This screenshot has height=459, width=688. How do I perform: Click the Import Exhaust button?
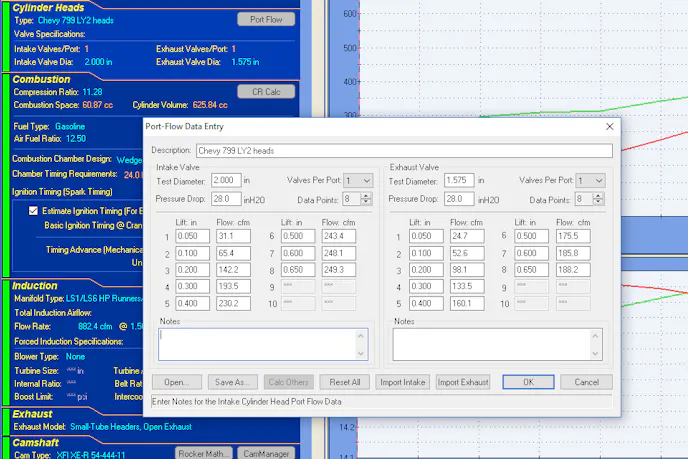pyautogui.click(x=463, y=382)
